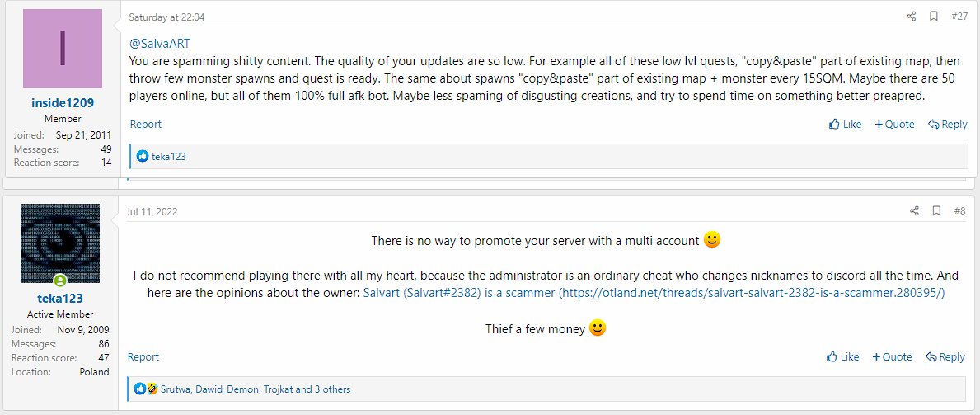Reply to teka123's post
Image resolution: width=980 pixels, height=415 pixels.
945,357
